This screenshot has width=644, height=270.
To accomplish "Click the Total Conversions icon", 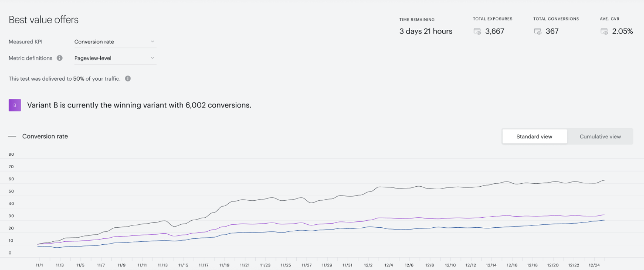I will point(538,31).
